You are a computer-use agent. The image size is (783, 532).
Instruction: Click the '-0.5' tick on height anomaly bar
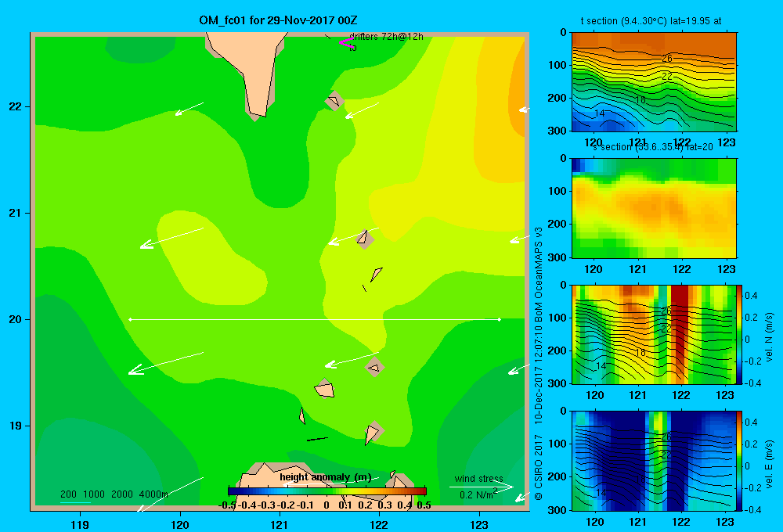(x=227, y=505)
